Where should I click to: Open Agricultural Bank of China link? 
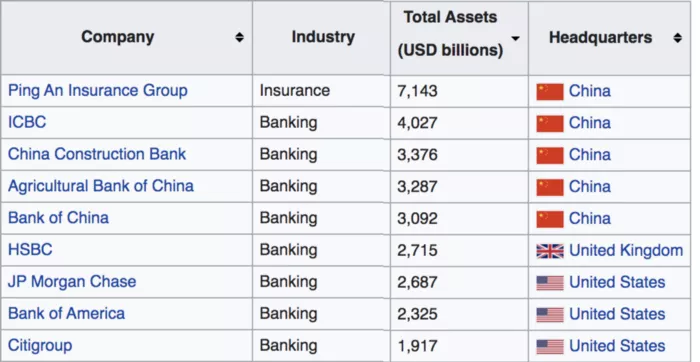pyautogui.click(x=101, y=186)
